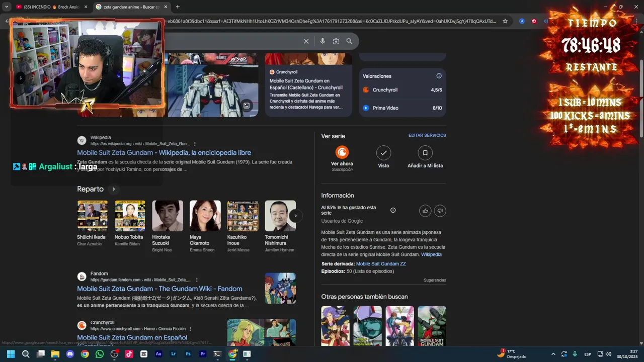This screenshot has width=644, height=362.
Task: Open the blue translate extension icon
Action: pos(522,21)
